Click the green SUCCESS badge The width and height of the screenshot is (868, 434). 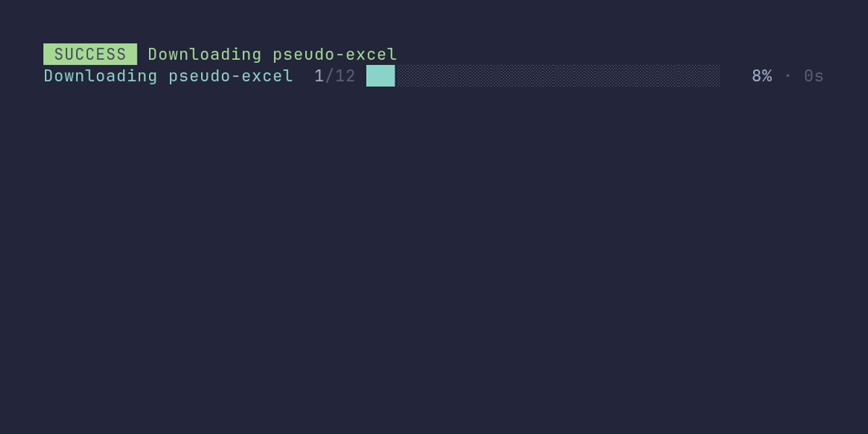[90, 54]
